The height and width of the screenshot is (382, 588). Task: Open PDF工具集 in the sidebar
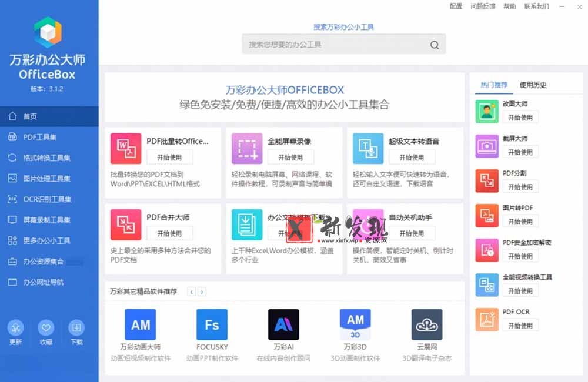tap(49, 137)
